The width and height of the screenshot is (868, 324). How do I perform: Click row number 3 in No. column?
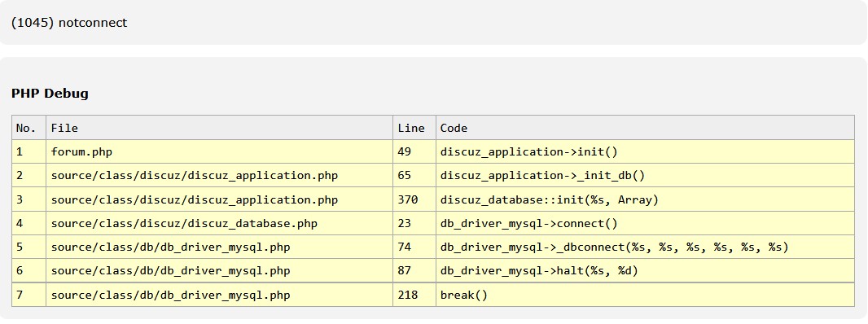coord(28,199)
